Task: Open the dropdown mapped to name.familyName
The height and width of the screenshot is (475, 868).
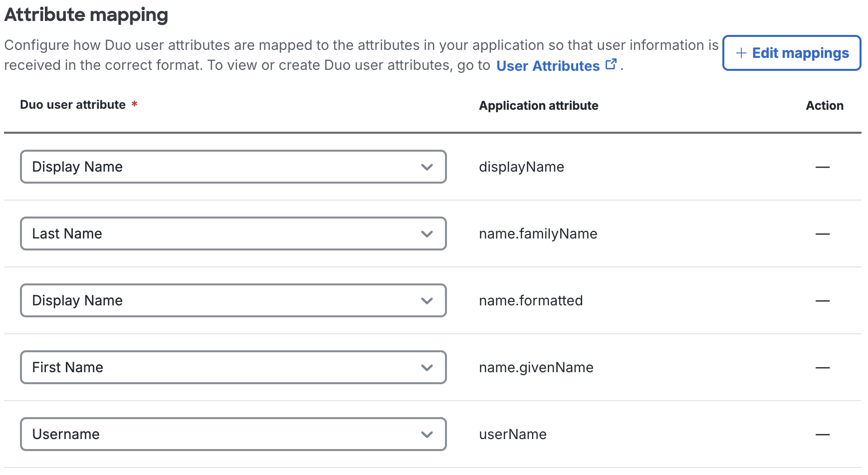Action: (x=232, y=234)
